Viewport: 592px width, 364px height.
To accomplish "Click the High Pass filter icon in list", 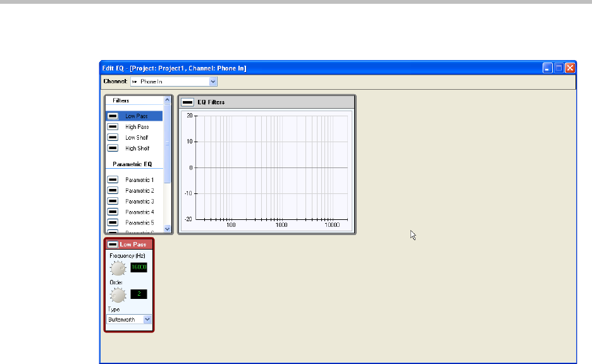I will (113, 127).
